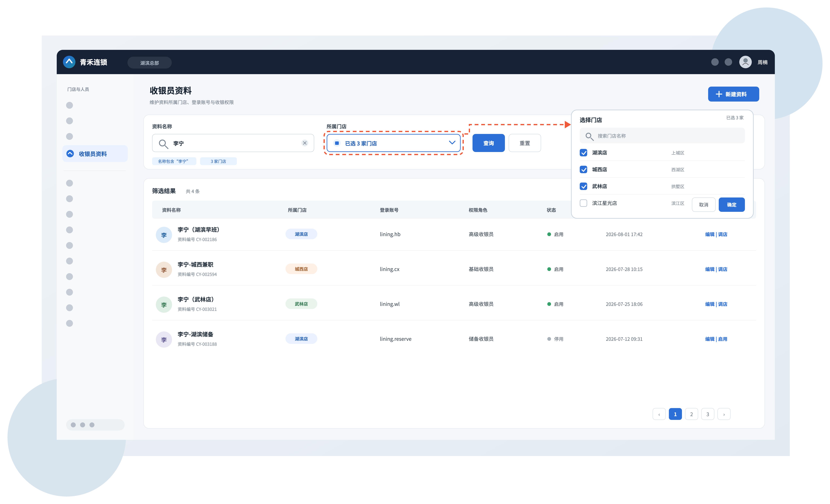Click login account lining.hb
Viewport: 830px width, 504px height.
tap(390, 234)
